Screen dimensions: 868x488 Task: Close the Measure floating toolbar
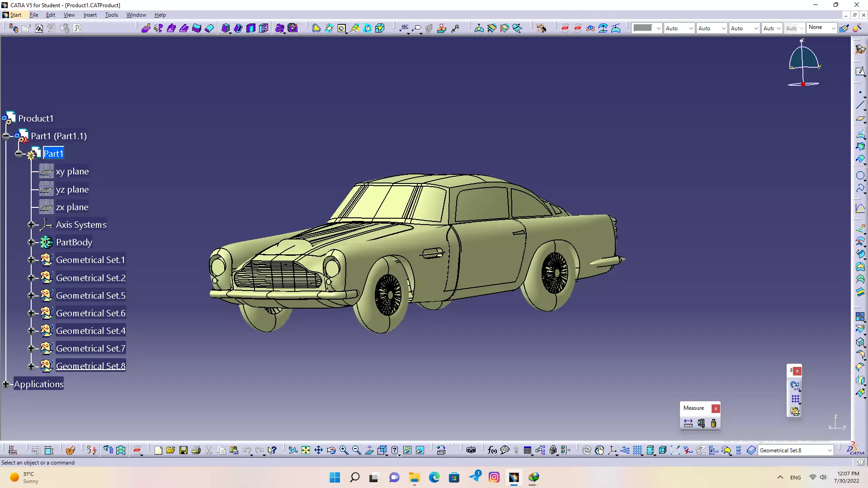[x=716, y=408]
